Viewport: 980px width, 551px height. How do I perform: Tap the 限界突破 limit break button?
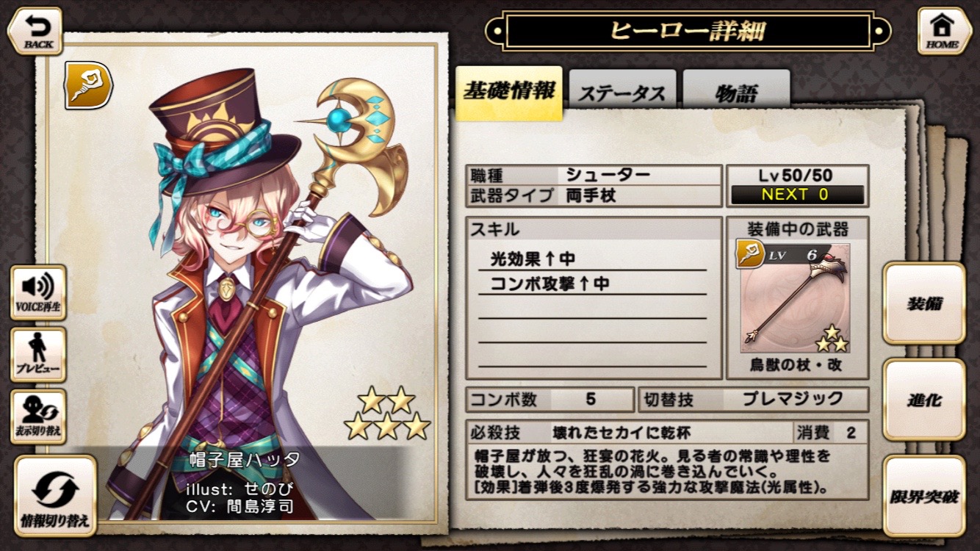coord(924,496)
